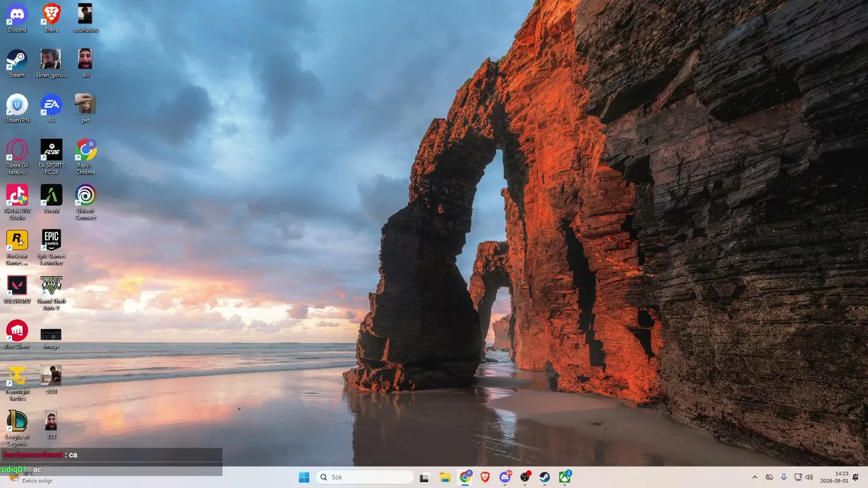Image resolution: width=868 pixels, height=488 pixels.
Task: Open the volume control tray icon
Action: point(809,477)
